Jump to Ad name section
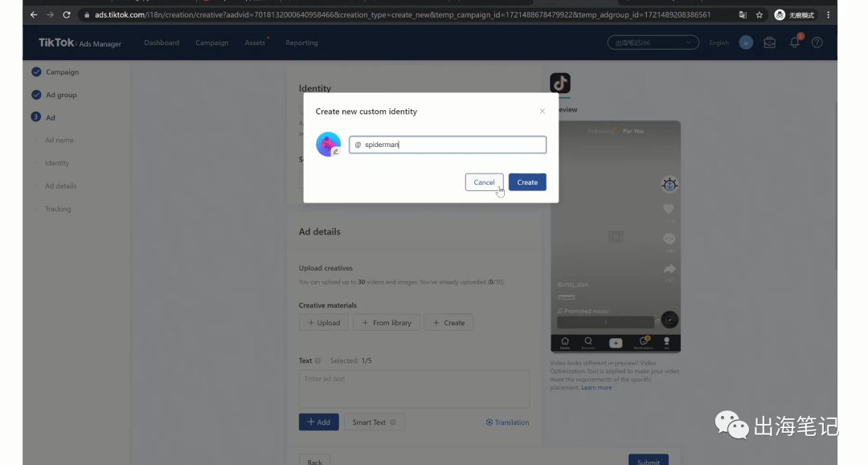 [x=59, y=140]
